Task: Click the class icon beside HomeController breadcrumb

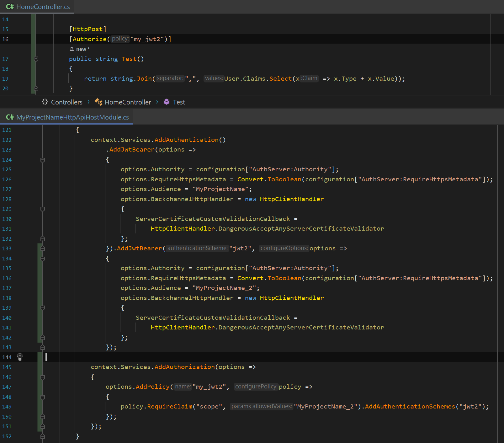Action: 98,102
